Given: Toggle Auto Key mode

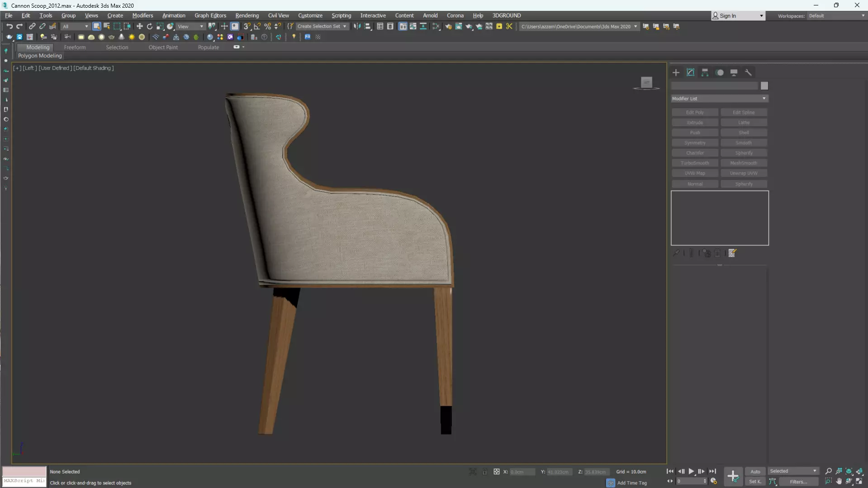Looking at the screenshot, I should [x=755, y=471].
